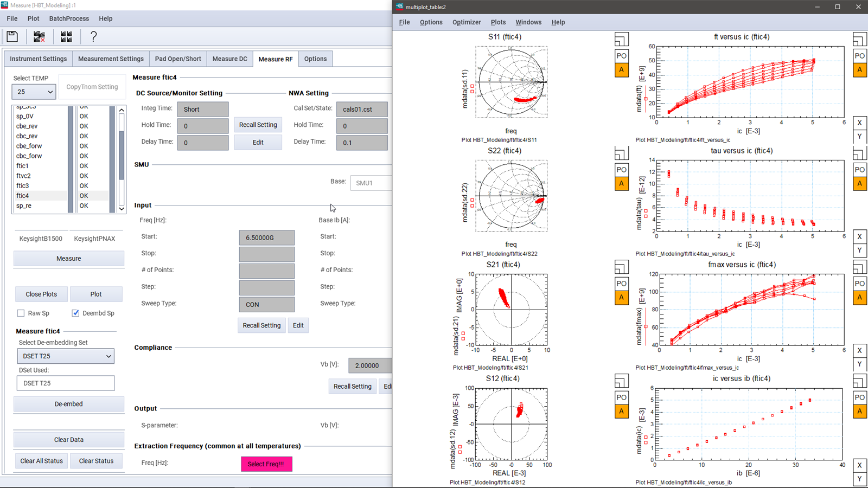Screen dimensions: 868x488
Task: Click the save settings floppy disk icon
Action: click(12, 36)
